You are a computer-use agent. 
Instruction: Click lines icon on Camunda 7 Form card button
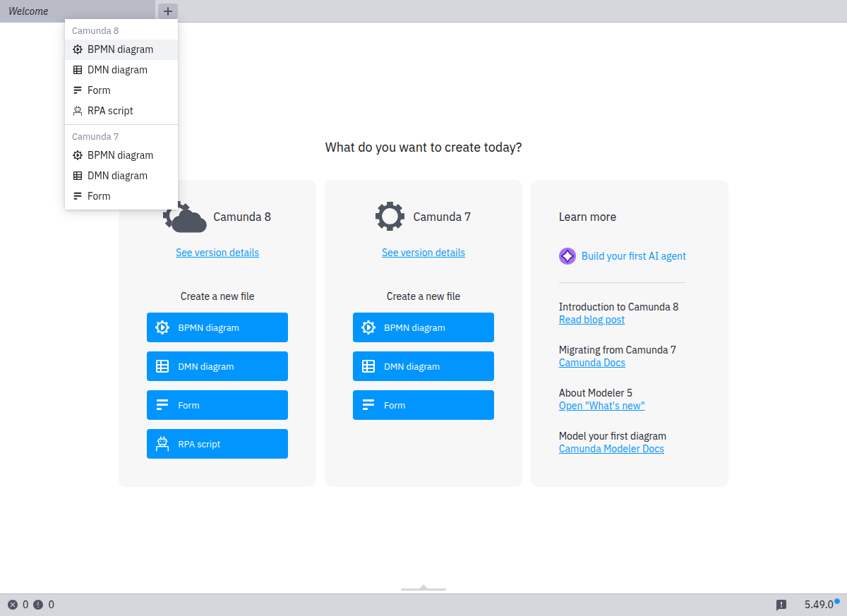[368, 405]
